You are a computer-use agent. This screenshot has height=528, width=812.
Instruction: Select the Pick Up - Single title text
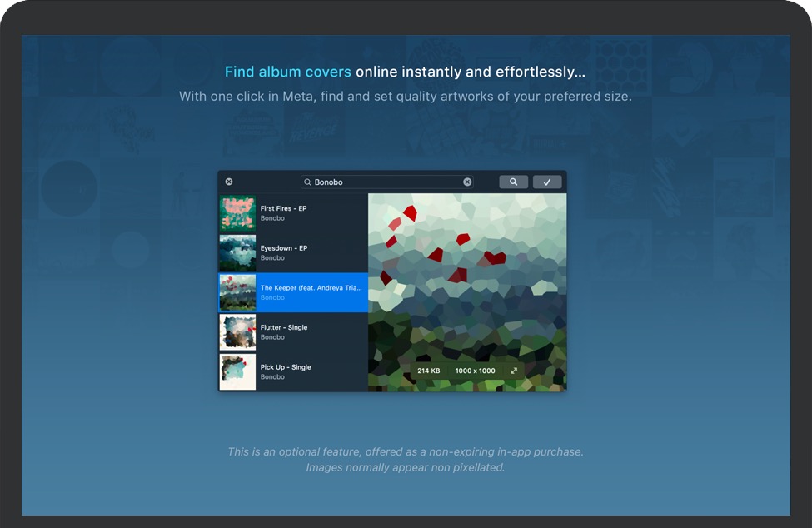coord(286,367)
